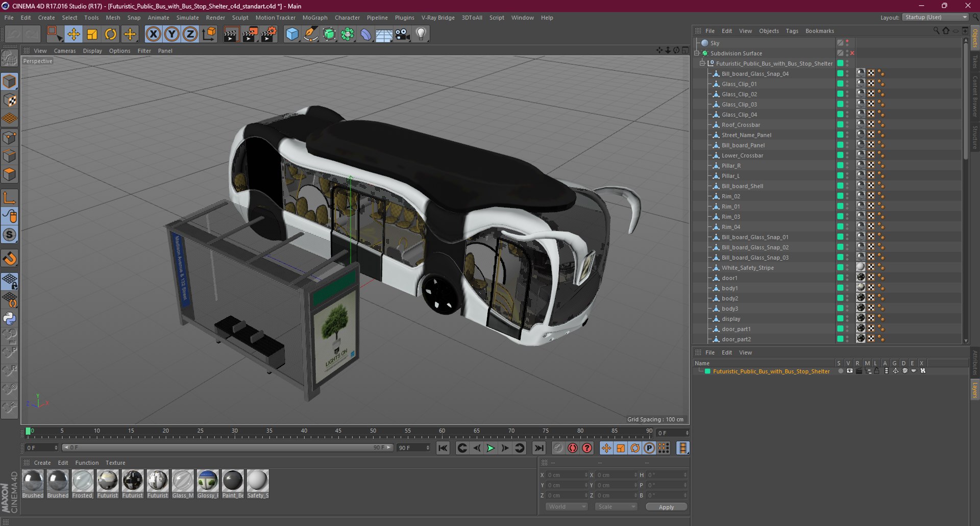Open the World coordinate system dropdown
This screenshot has height=526, width=980.
pyautogui.click(x=567, y=507)
